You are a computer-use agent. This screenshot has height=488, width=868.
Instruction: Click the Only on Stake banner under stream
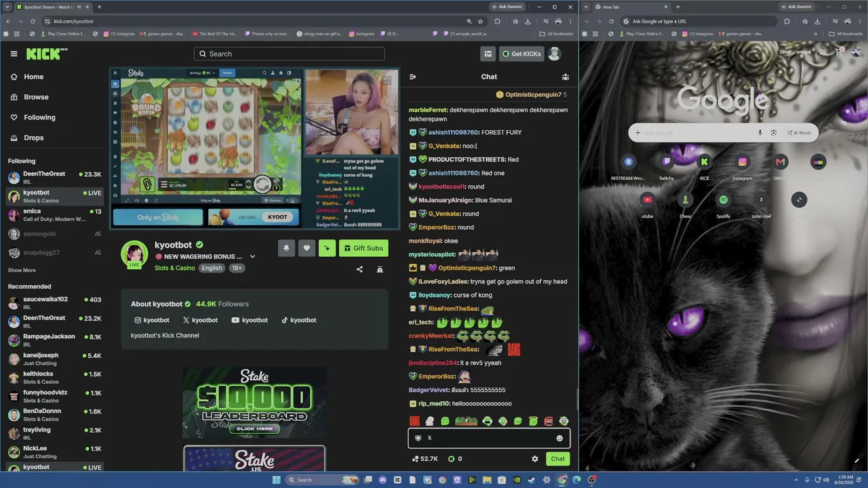(x=158, y=217)
